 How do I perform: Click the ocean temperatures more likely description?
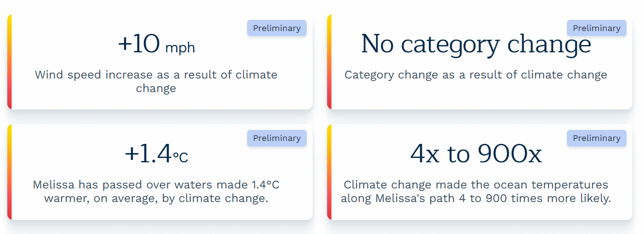tap(476, 191)
